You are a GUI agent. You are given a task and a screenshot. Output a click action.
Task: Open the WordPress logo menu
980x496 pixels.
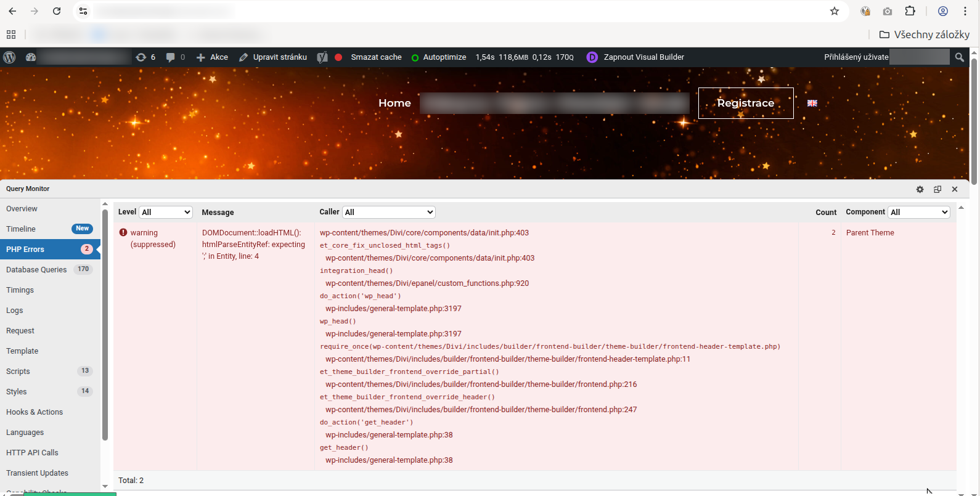click(x=9, y=57)
